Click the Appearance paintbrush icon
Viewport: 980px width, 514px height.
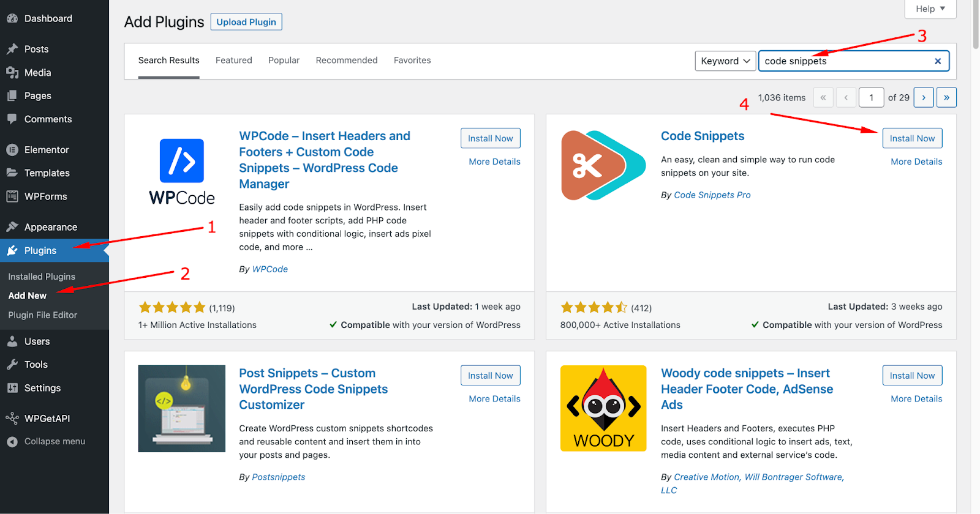click(x=12, y=227)
